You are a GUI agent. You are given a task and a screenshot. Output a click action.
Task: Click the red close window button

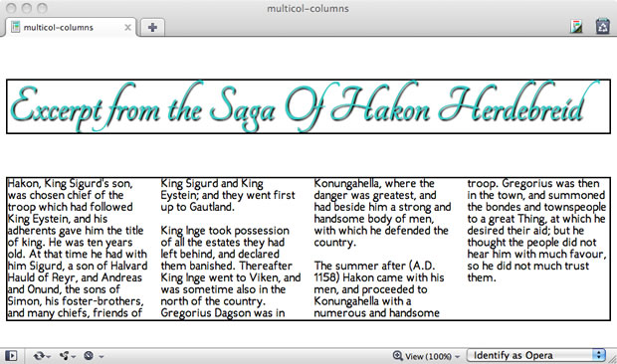click(x=11, y=8)
